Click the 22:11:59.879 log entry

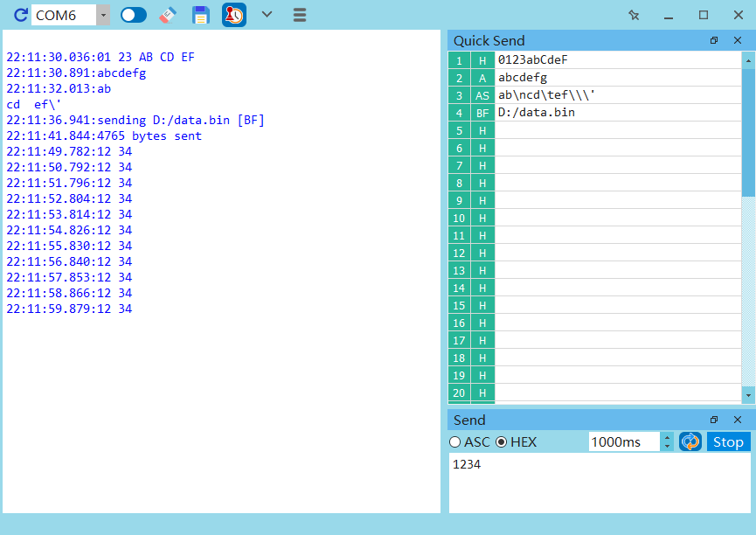tap(69, 309)
